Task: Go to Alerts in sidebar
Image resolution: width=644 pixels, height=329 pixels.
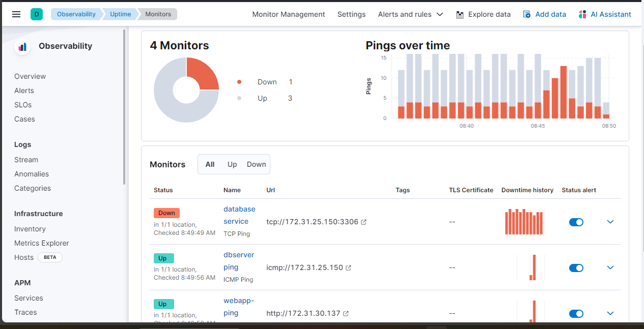Action: 24,91
